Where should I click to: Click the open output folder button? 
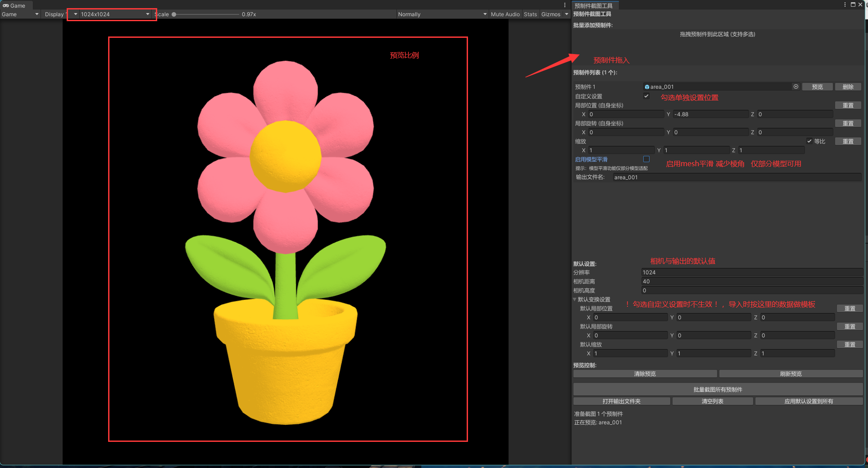pyautogui.click(x=622, y=401)
